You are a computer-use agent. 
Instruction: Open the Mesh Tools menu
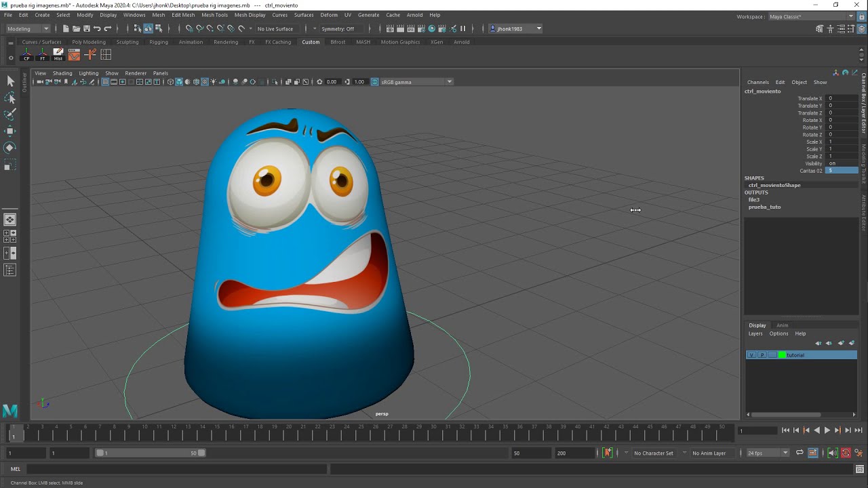(214, 15)
